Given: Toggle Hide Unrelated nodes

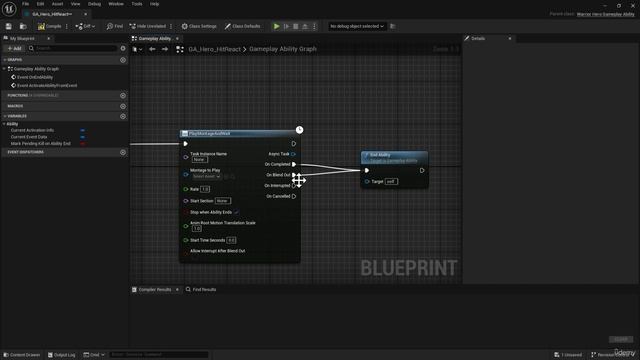Looking at the screenshot, I should click(x=148, y=26).
